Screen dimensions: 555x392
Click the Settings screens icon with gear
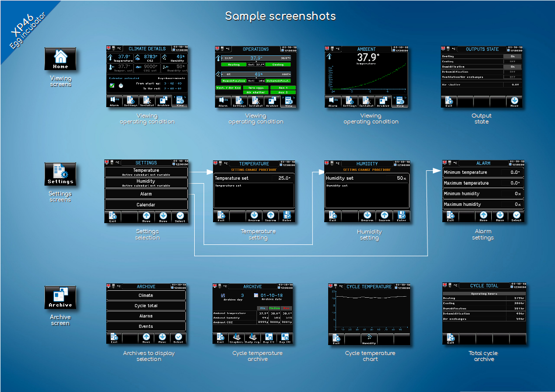(60, 174)
